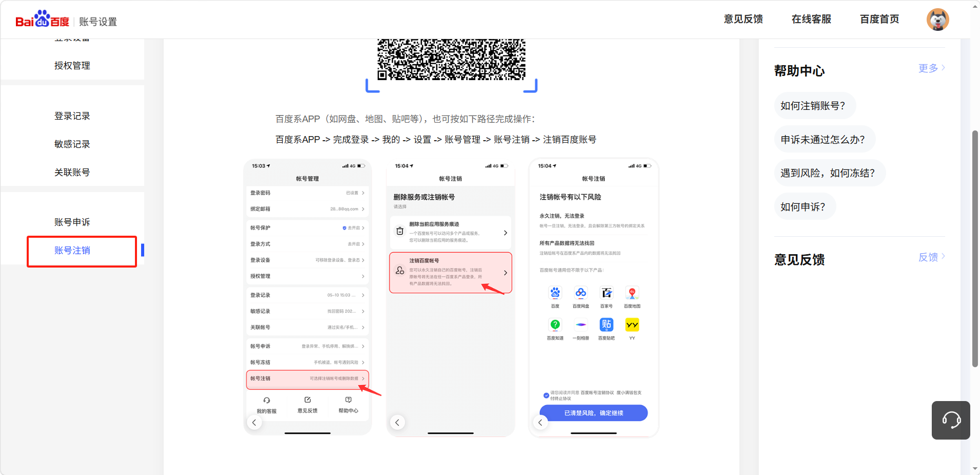Screen dimensions: 980x475
Task: Click chevron on 帐号保护 row
Action: click(x=363, y=228)
